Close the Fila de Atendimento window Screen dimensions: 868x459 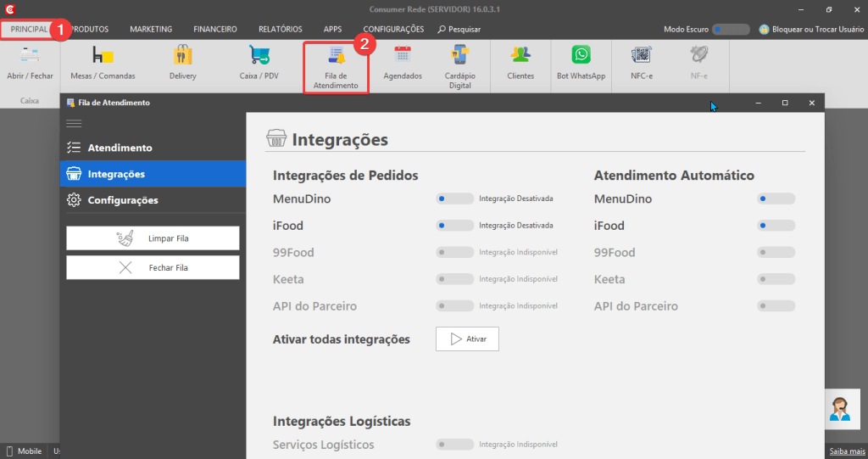point(811,103)
